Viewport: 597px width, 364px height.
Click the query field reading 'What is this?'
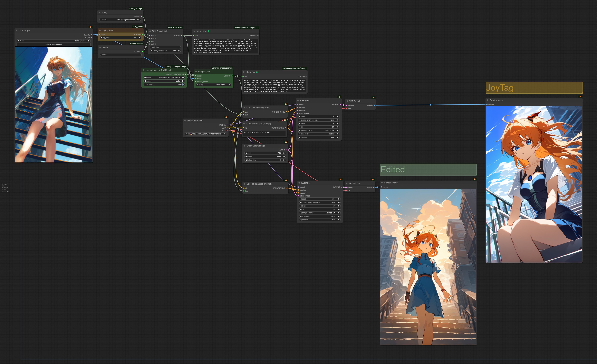click(213, 85)
